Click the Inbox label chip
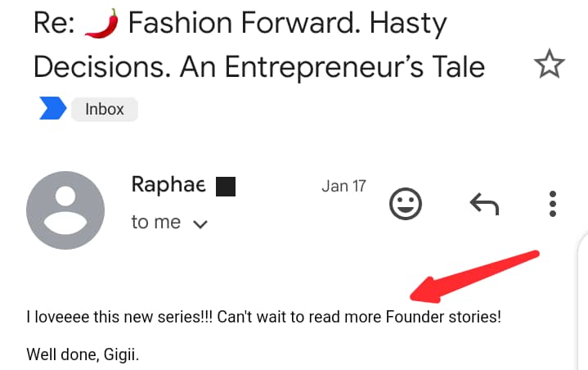588x370 pixels. coord(104,109)
